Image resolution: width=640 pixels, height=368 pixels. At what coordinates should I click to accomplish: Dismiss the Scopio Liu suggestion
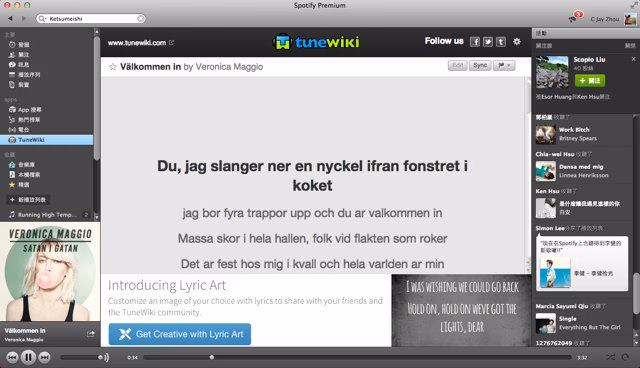tap(633, 59)
